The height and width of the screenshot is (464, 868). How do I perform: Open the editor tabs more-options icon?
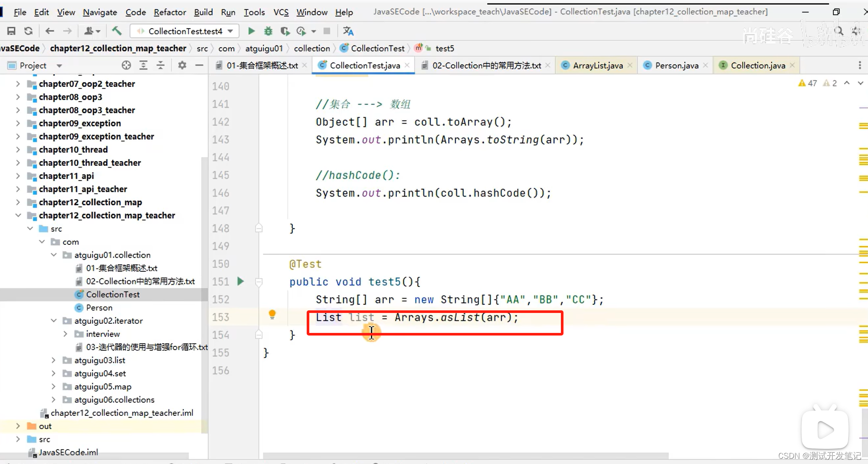click(x=860, y=65)
